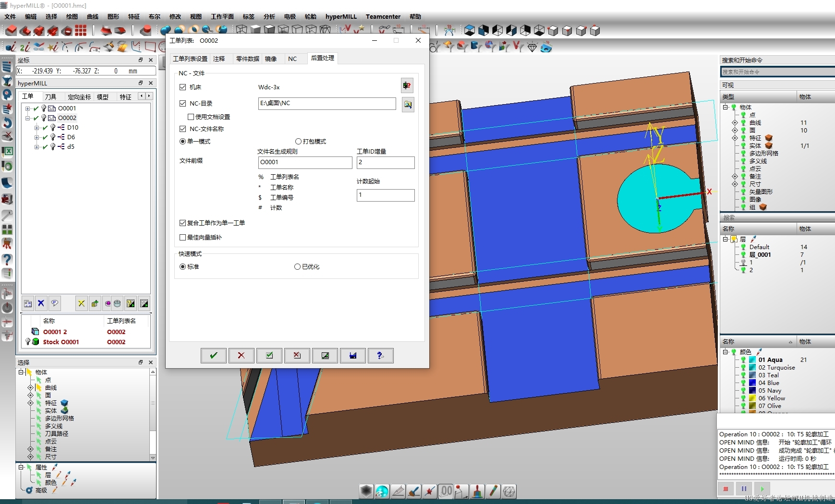Click the job card icon in hyperMILL panel
This screenshot has width=835, height=504.
[27, 303]
